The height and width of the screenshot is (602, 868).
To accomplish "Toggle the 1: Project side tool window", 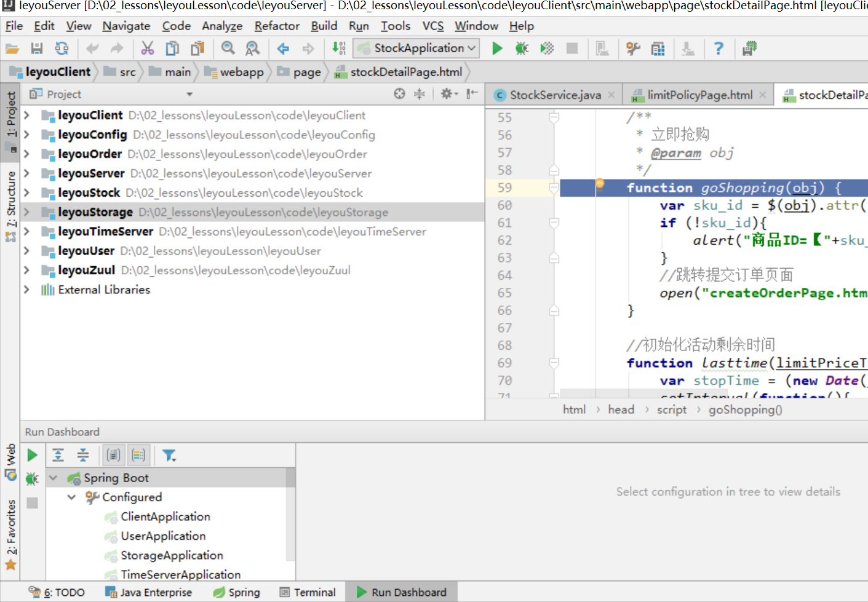I will 10,122.
